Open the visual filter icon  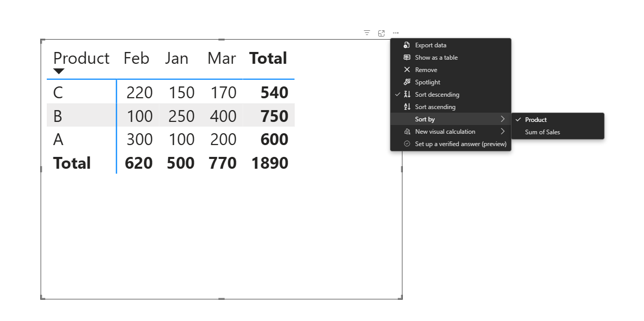367,33
